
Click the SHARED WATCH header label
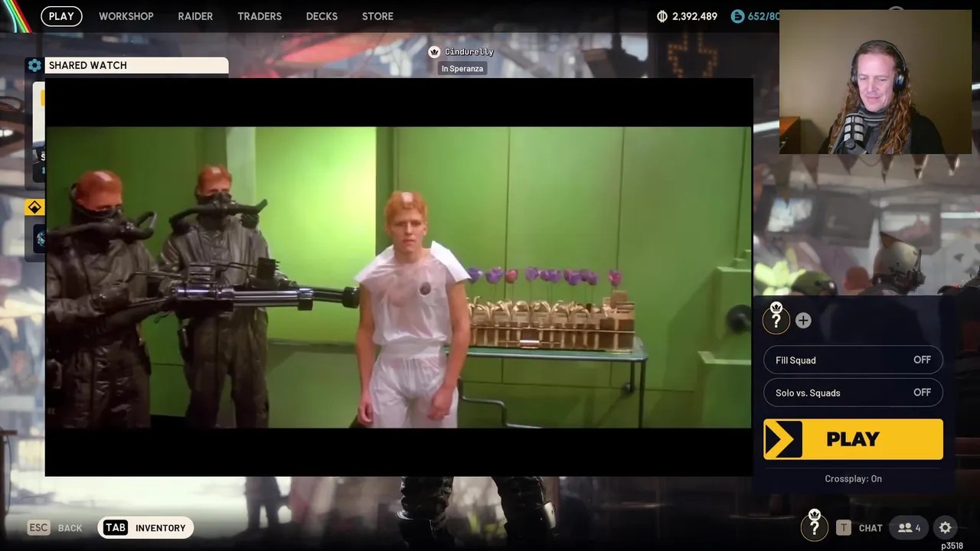point(88,66)
